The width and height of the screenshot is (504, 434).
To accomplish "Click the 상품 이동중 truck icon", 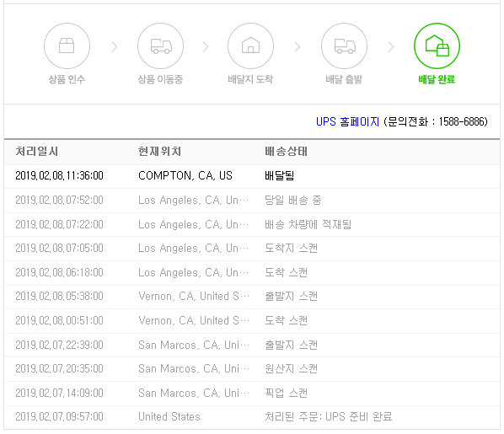I will pos(160,46).
